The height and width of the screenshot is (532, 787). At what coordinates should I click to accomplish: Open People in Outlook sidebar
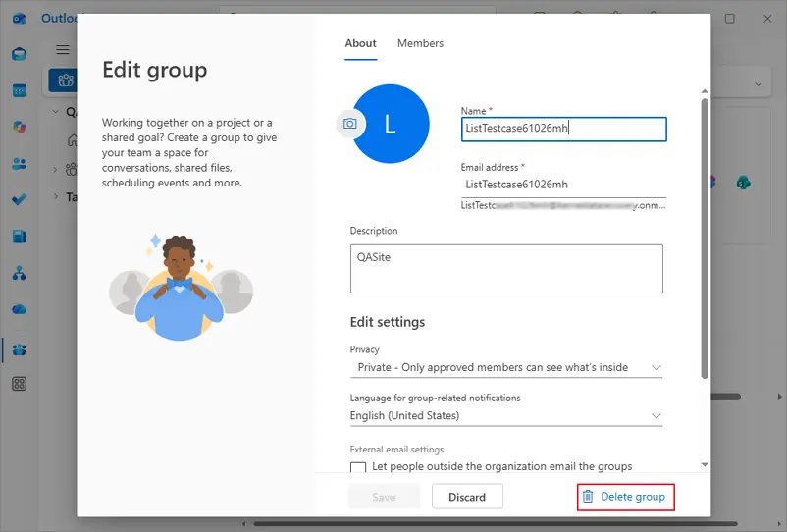click(19, 164)
